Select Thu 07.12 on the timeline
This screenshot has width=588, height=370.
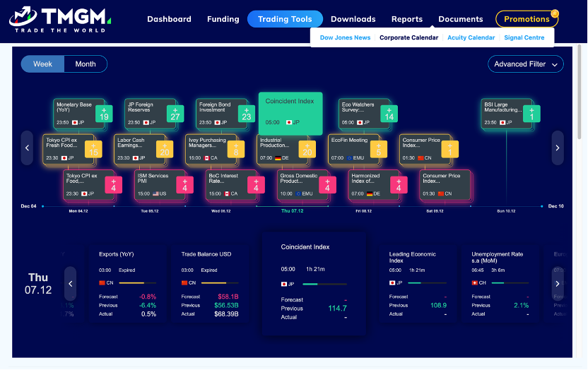pos(292,210)
